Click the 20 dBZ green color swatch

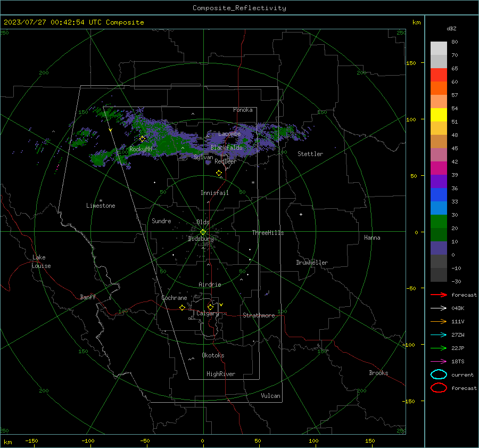click(439, 222)
